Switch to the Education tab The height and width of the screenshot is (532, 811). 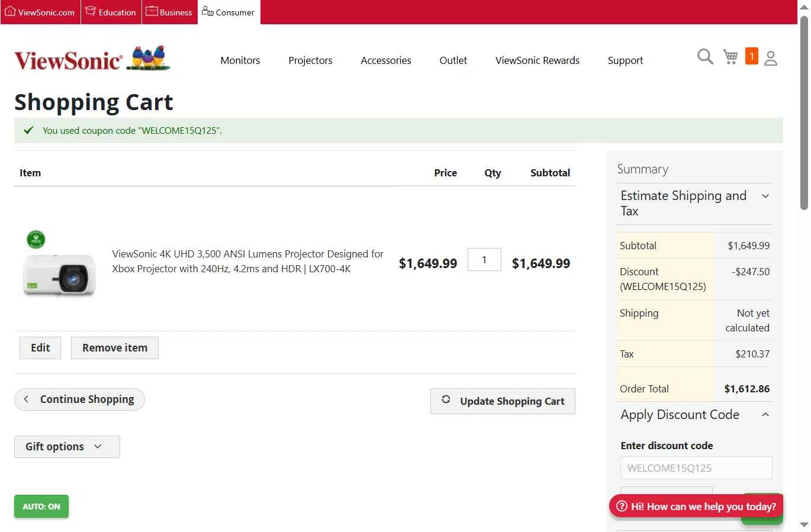point(111,12)
